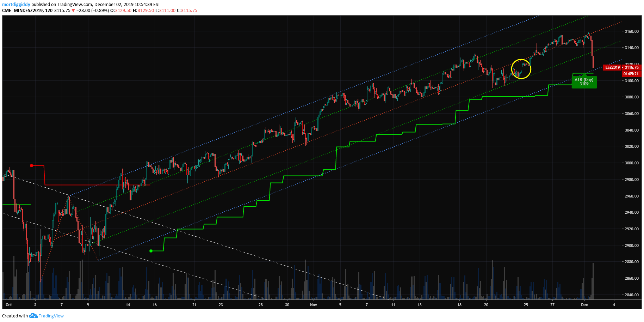Click the 30 date label on time axis
This screenshot has height=322, width=644.
pyautogui.click(x=287, y=305)
